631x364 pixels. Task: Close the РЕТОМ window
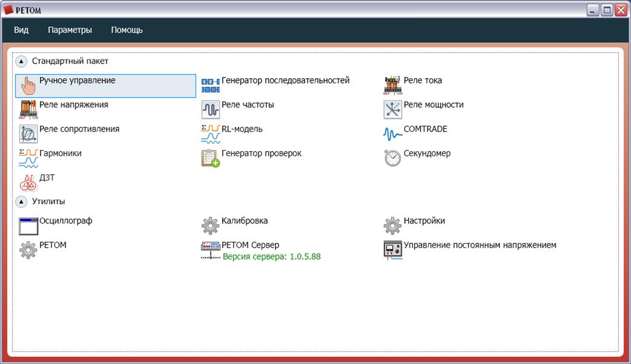(x=621, y=10)
